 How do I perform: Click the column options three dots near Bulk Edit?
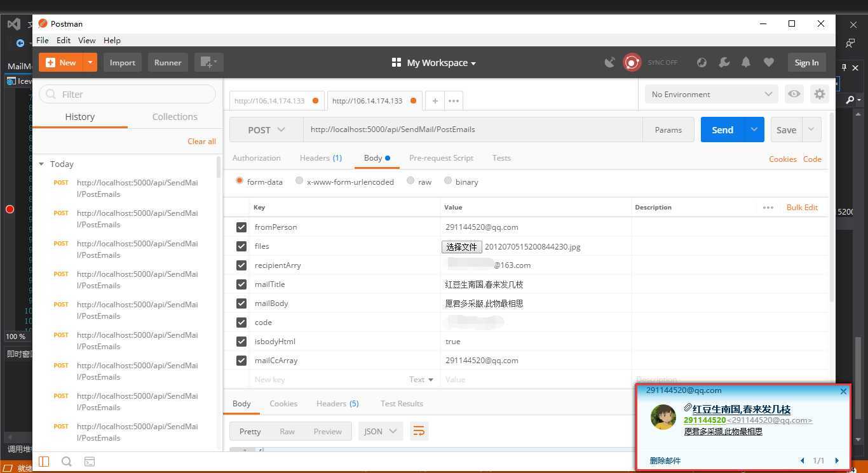pyautogui.click(x=768, y=208)
